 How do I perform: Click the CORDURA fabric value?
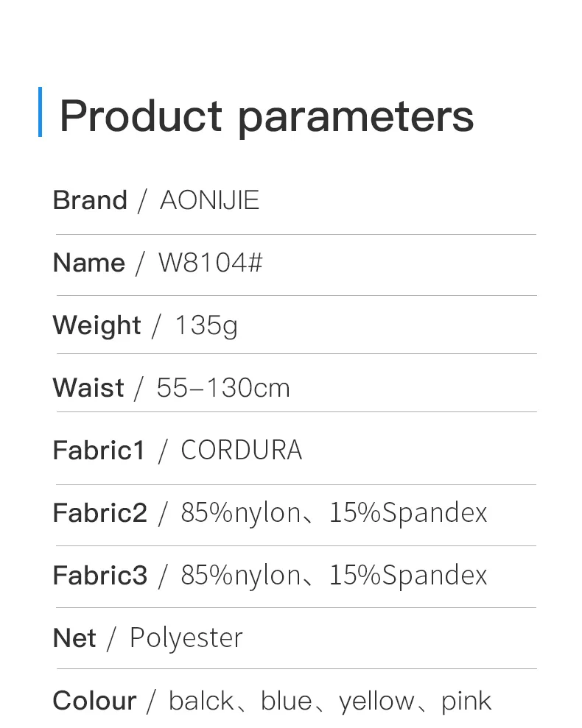click(241, 450)
